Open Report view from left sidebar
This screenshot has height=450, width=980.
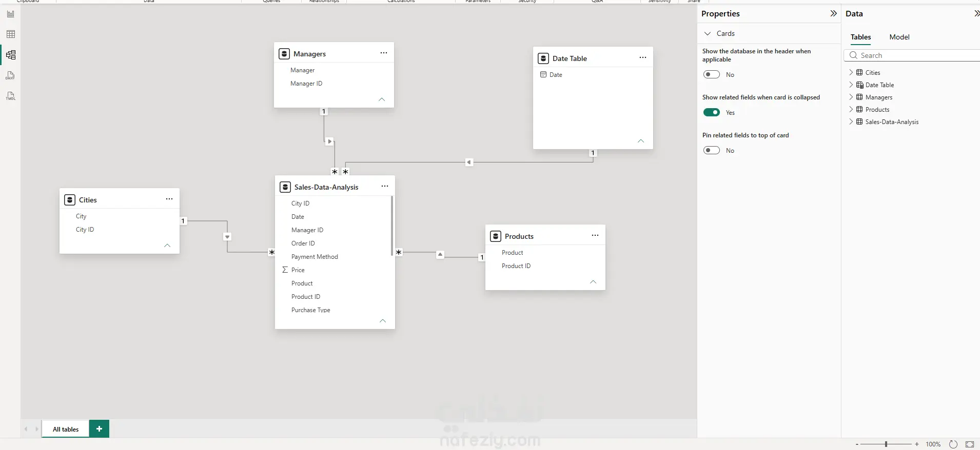(x=11, y=14)
